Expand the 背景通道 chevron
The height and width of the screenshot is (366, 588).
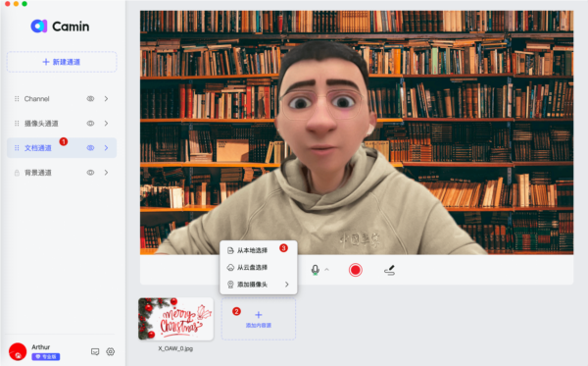(106, 173)
